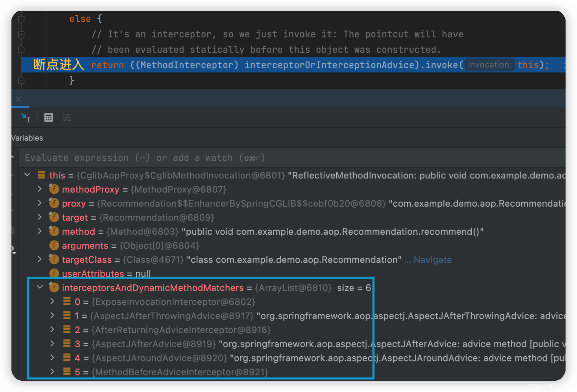Viewport: 577px width, 392px height.
Task: Click the field icon beside userAttributes
Action: 54,273
